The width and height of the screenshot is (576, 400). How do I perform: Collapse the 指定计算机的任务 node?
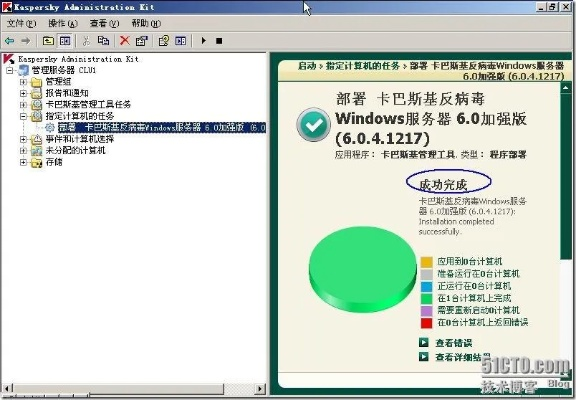tap(24, 116)
